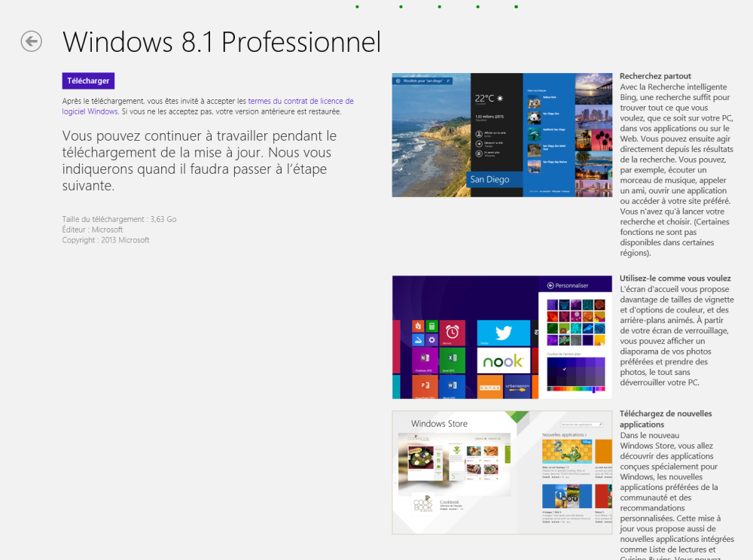753x560 pixels.
Task: Open the Personnaliser start screen screenshot
Action: point(501,337)
